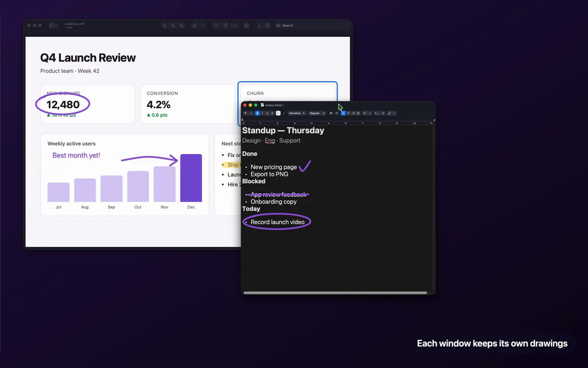Share the PDF from the Preview toolbar
This screenshot has width=588, height=368.
coord(268,26)
